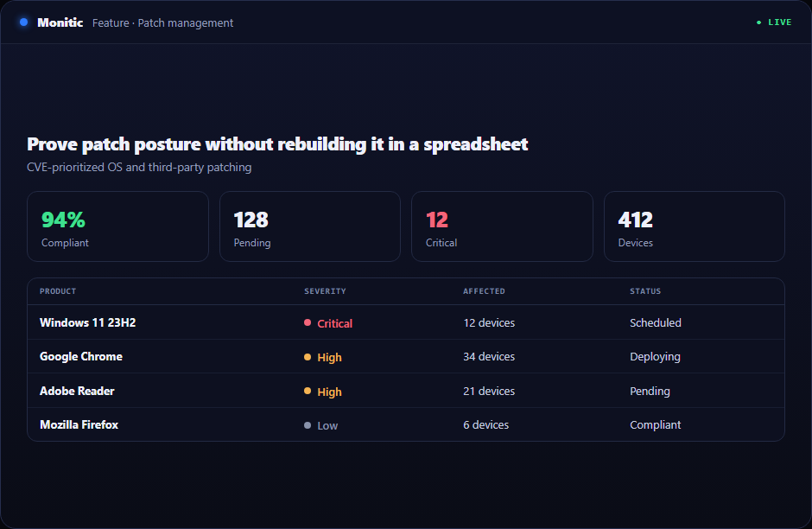
Task: Click the blue Monitic logo dot
Action: 24,22
